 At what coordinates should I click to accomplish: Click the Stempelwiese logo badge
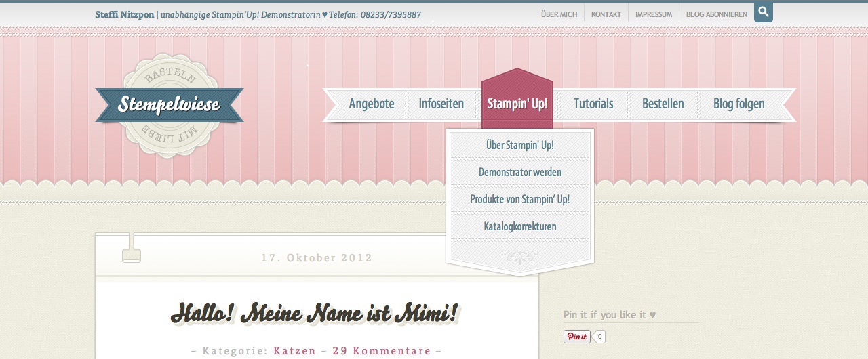pos(170,105)
